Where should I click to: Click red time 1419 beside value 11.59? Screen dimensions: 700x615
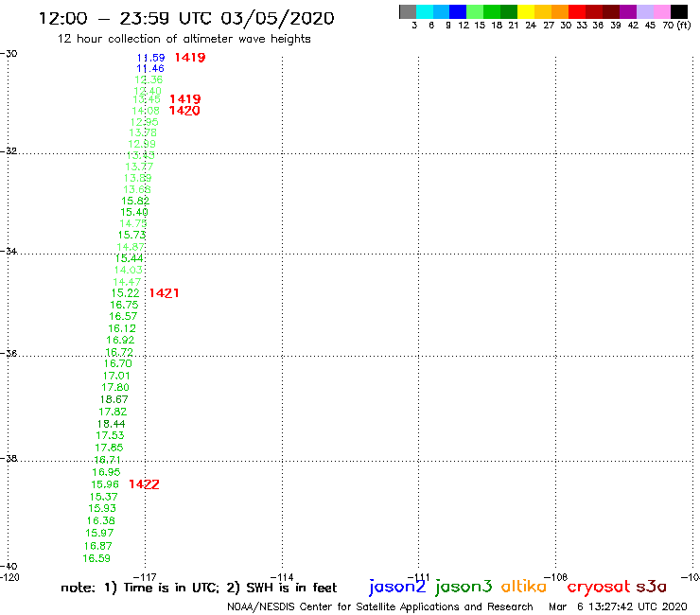point(190,57)
